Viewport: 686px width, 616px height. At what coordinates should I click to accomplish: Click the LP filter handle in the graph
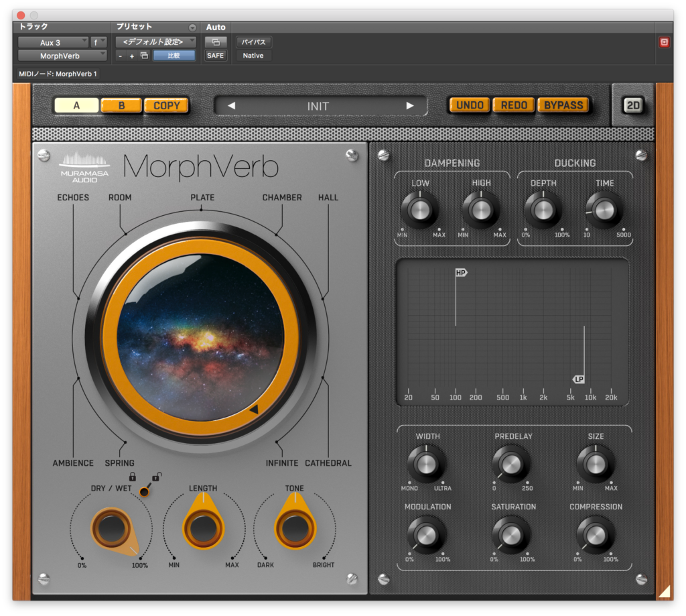point(579,379)
